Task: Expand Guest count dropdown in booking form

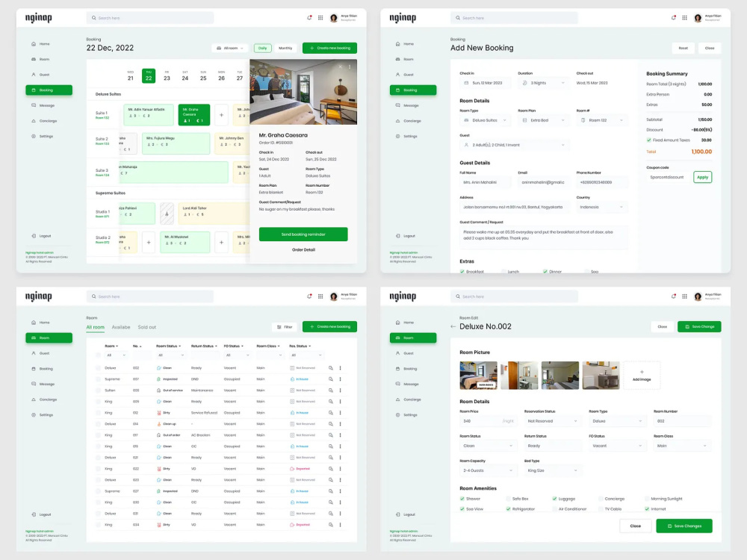Action: click(x=515, y=145)
